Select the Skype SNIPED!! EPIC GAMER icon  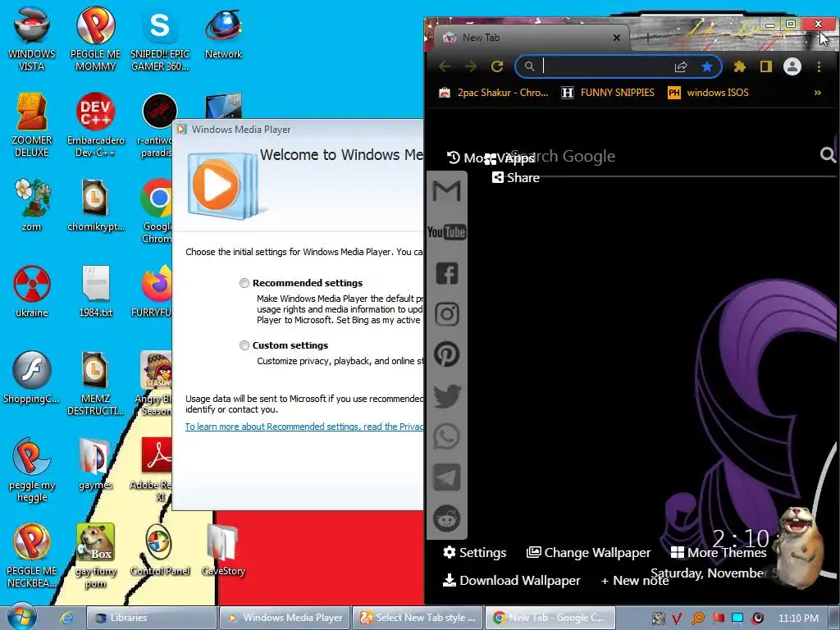160,39
